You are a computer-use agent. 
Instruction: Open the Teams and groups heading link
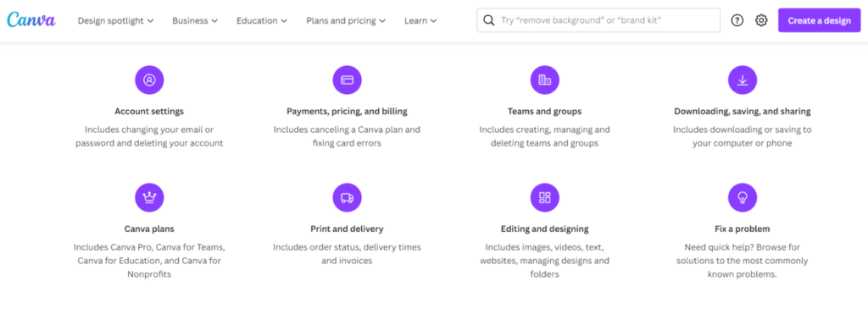(x=545, y=111)
